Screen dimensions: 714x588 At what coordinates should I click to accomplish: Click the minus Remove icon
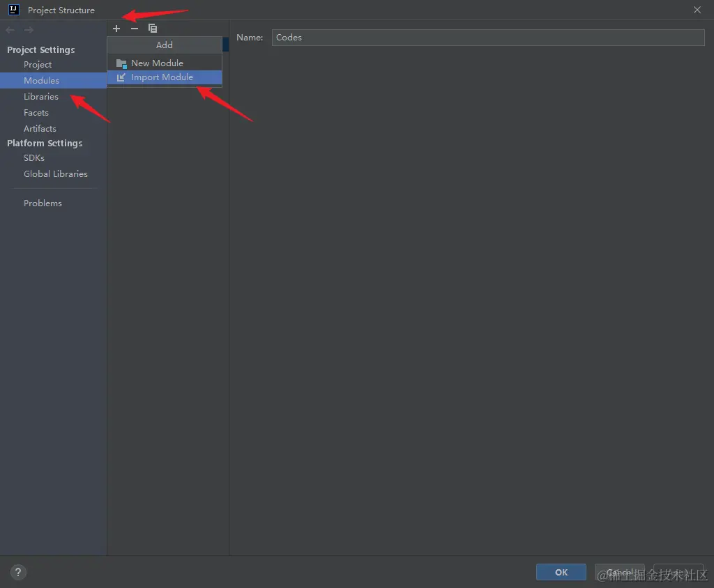(135, 29)
